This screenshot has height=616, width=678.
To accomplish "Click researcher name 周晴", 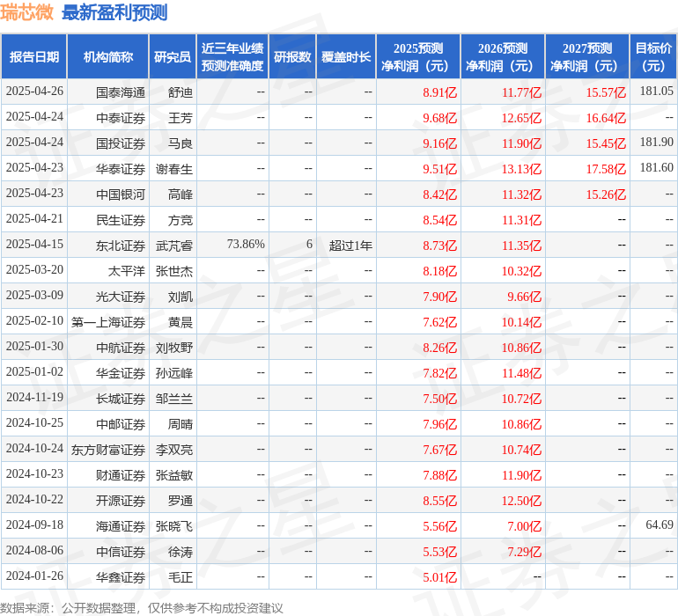I will 181,424.
